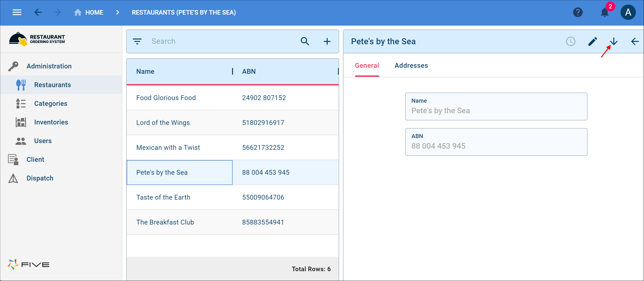The height and width of the screenshot is (281, 644).
Task: Click the Users people icon
Action: pyautogui.click(x=21, y=141)
